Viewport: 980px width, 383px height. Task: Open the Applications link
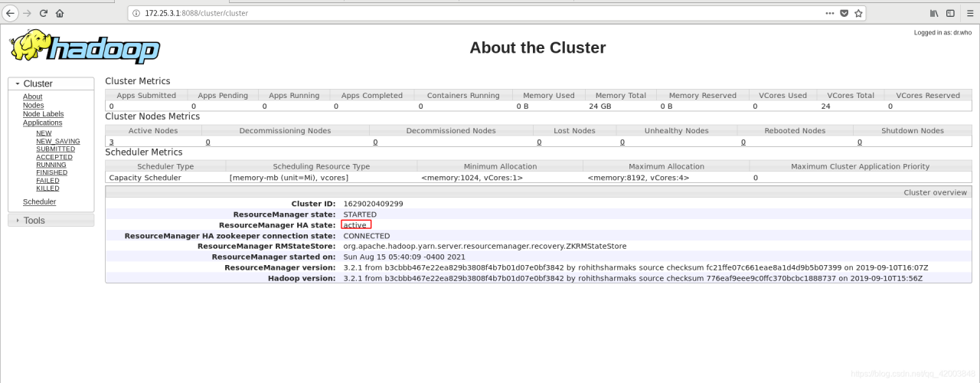pyautogui.click(x=43, y=123)
